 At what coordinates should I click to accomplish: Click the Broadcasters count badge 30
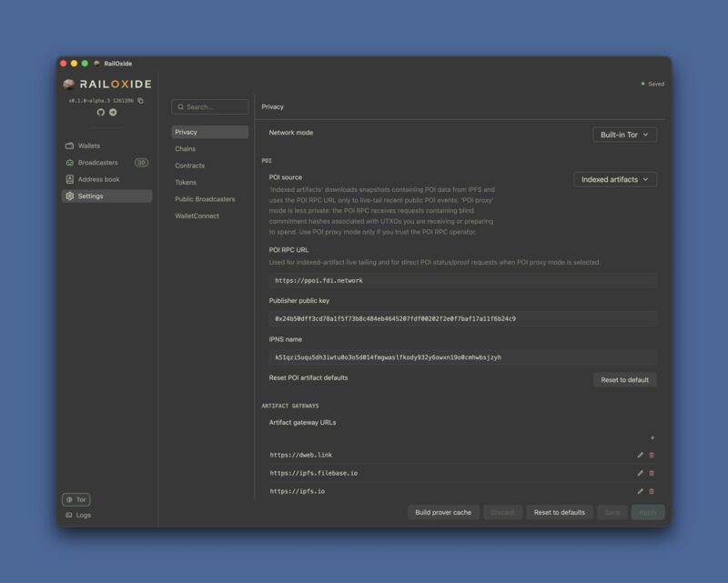pyautogui.click(x=141, y=163)
